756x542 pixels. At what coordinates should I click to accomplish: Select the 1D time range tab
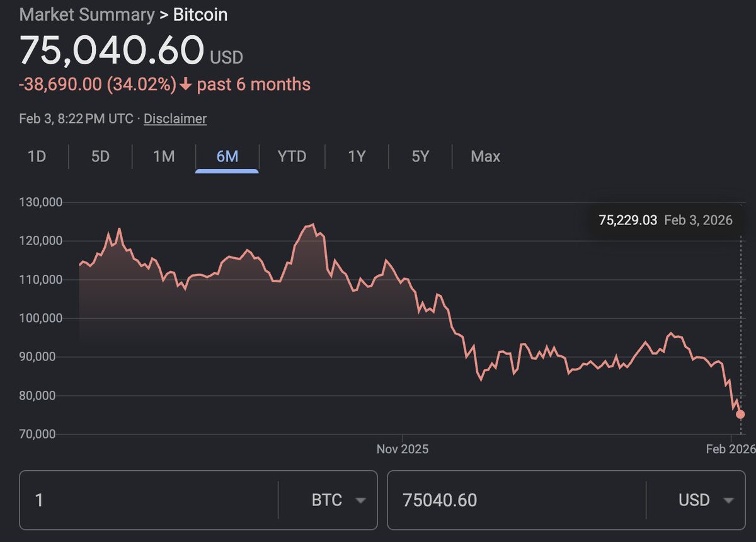(37, 156)
